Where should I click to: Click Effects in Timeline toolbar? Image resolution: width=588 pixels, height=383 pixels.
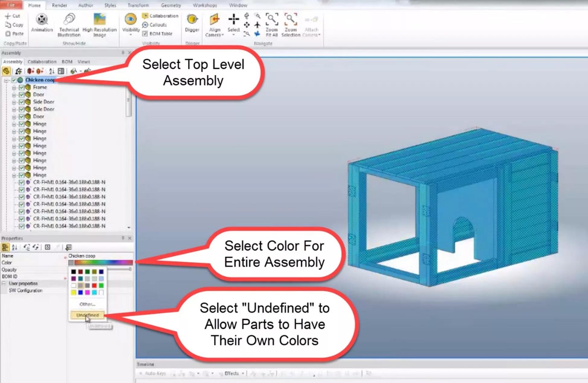[232, 373]
